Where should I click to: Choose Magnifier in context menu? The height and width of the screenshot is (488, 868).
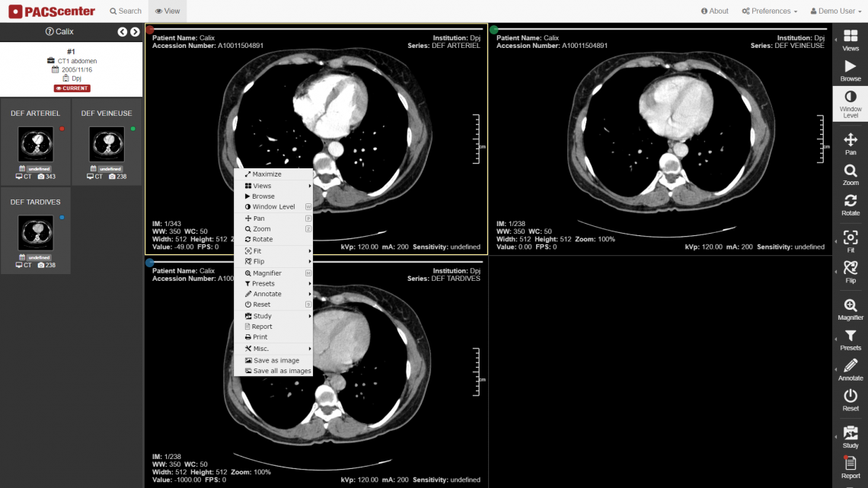(x=273, y=273)
